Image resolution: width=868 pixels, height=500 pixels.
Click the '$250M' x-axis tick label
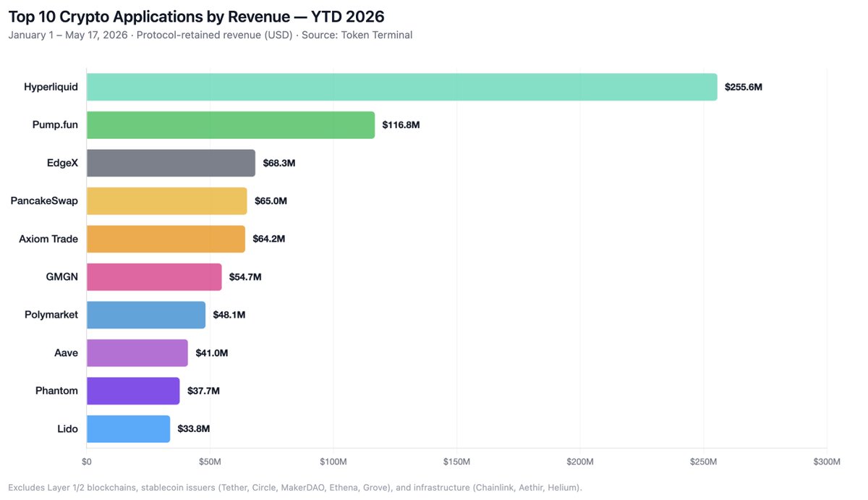click(x=703, y=461)
